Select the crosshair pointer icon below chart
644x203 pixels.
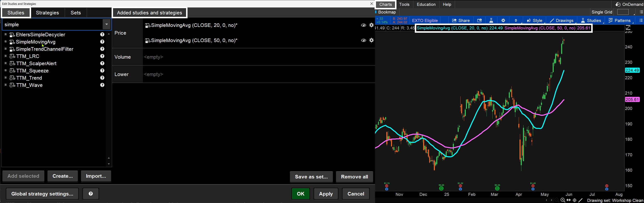pos(575,200)
